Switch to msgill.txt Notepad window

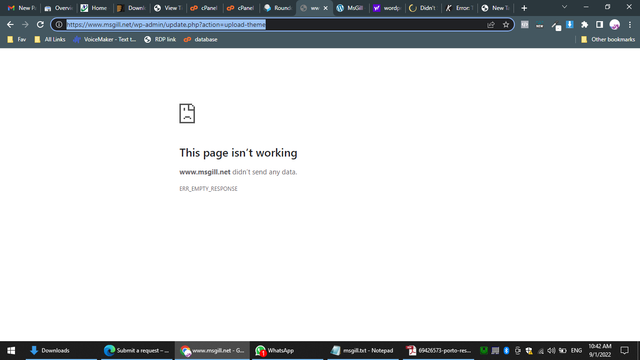coord(363,350)
